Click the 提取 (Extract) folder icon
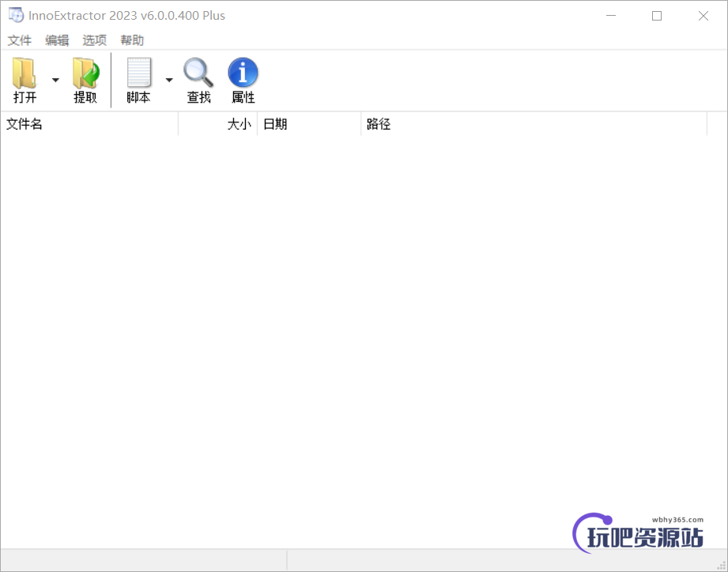The width and height of the screenshot is (728, 572). tap(85, 73)
